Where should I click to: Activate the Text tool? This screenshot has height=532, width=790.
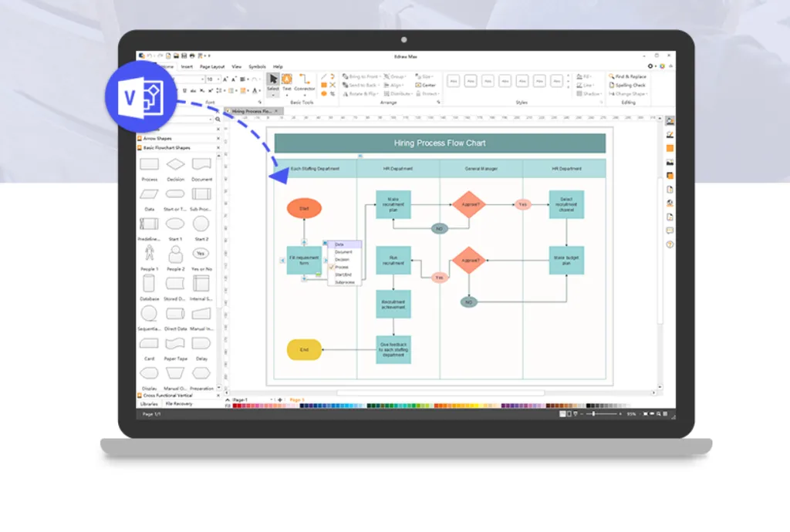point(287,82)
